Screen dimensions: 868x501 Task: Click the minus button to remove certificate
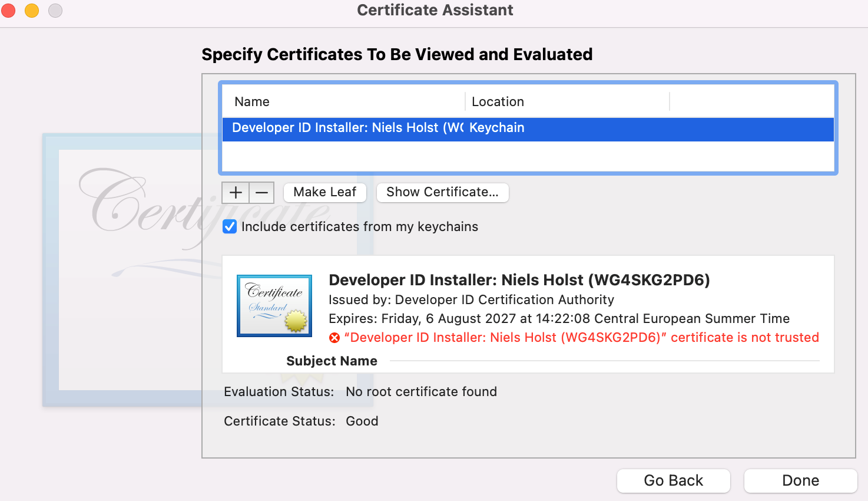tap(262, 192)
